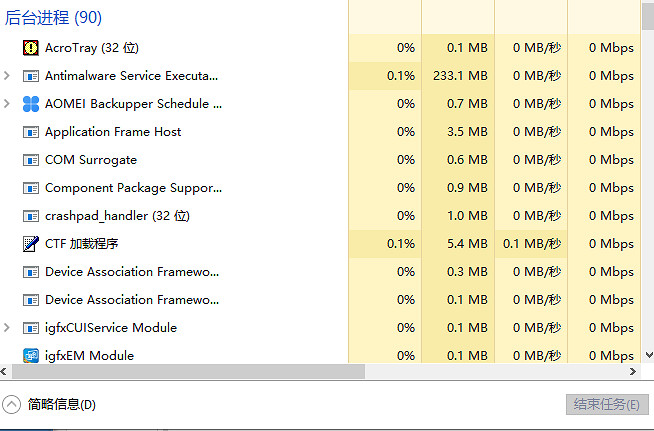Click the horizontal scrollbar left arrow

(x=6, y=372)
